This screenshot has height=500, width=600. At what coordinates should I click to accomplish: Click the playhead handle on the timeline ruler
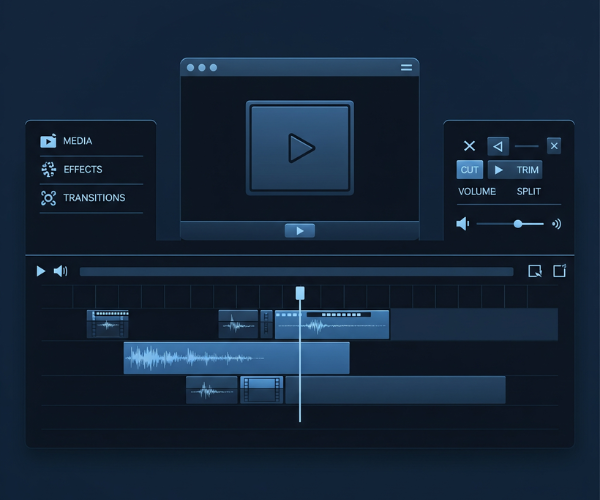point(300,293)
